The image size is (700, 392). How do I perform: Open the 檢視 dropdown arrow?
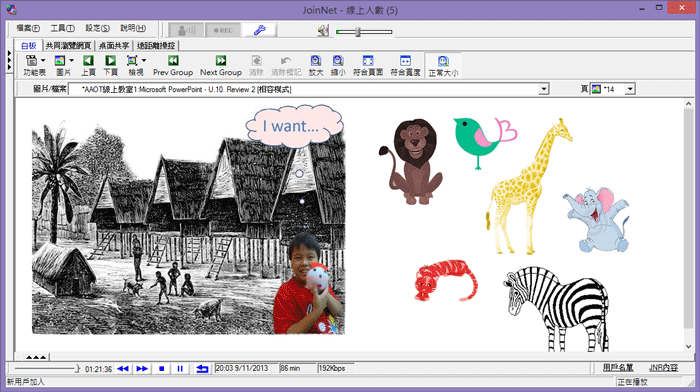[x=144, y=60]
